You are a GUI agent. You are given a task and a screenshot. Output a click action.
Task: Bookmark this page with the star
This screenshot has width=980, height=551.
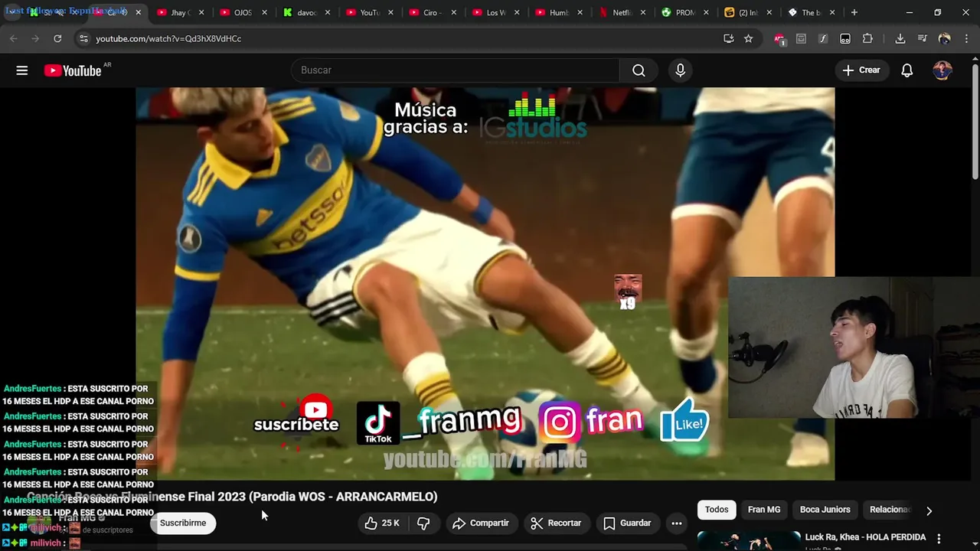coord(748,38)
